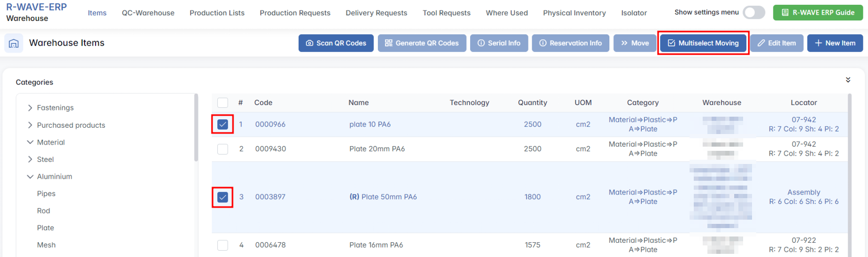868x257 pixels.
Task: Open the Production Lists menu
Action: (x=217, y=13)
